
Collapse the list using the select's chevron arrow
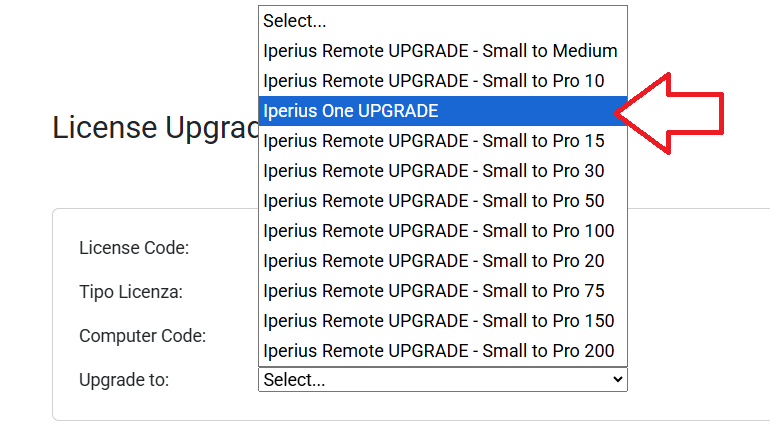tap(616, 380)
